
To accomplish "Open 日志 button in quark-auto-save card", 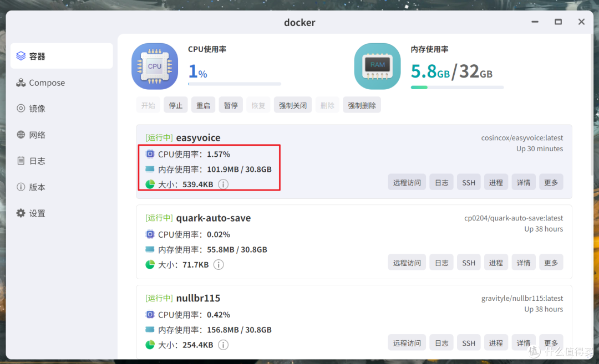I will [441, 263].
